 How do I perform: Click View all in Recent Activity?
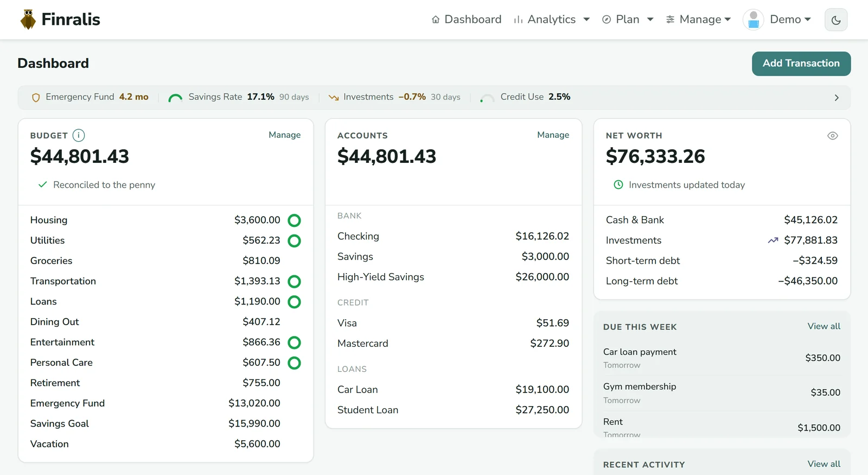point(824,464)
